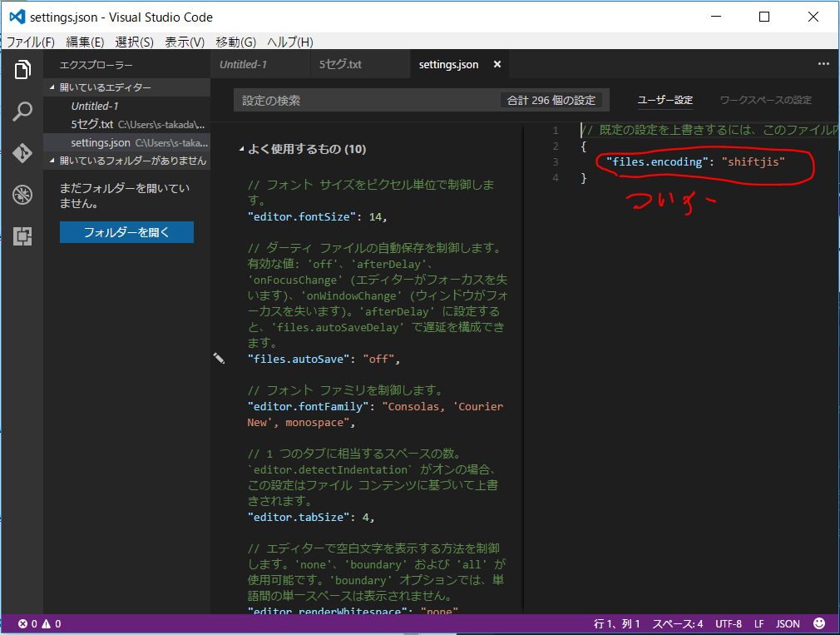This screenshot has height=635, width=840.
Task: Click the "editor.fontFamily" default setting line
Action: click(x=375, y=414)
